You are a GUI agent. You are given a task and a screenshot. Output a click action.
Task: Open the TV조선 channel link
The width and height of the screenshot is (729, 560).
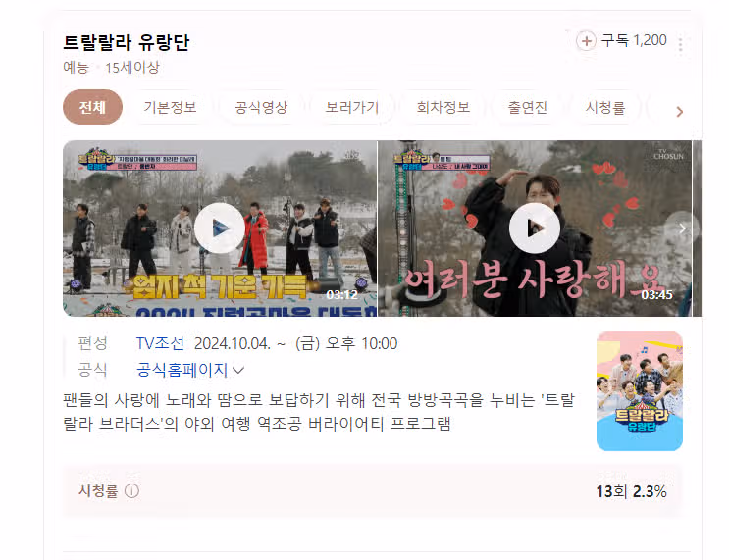pos(160,343)
